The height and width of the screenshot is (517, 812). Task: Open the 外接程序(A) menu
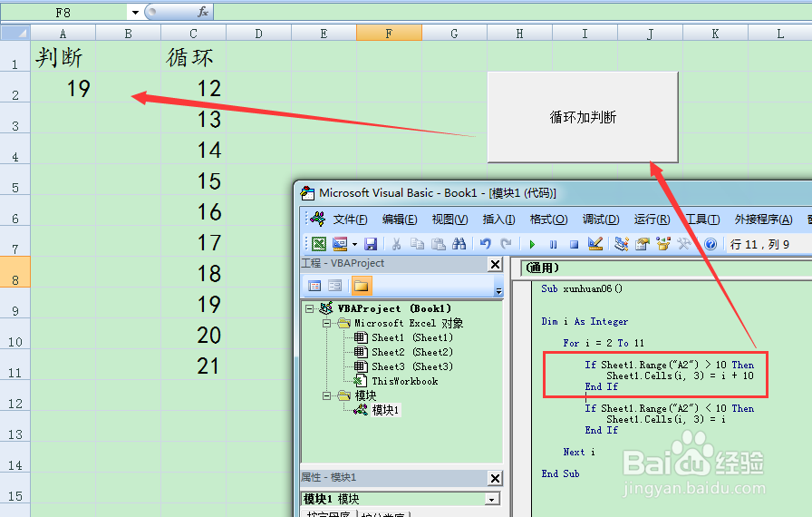coord(763,219)
